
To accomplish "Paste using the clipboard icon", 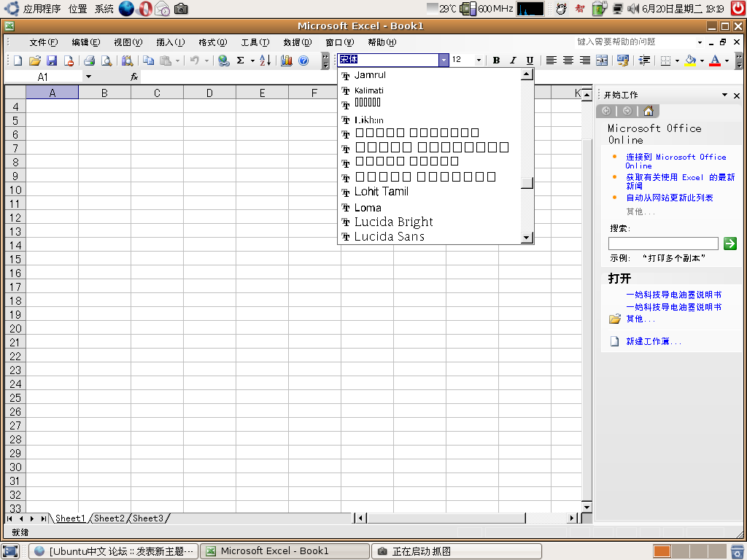I will tap(166, 61).
